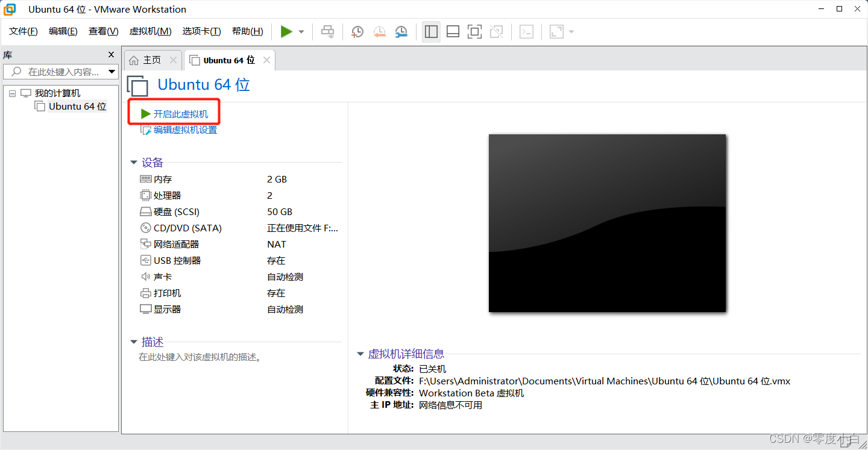Toggle the thumbnail bar view icon

tap(453, 32)
